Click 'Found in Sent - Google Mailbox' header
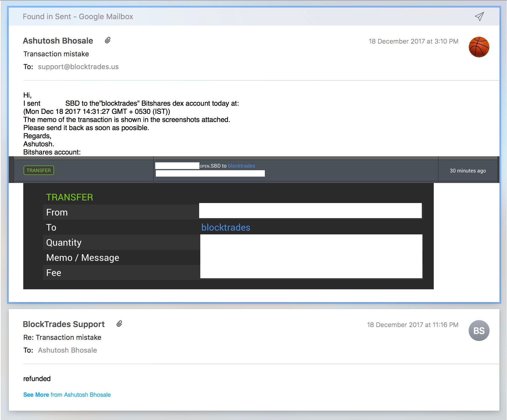Image resolution: width=507 pixels, height=420 pixels. tap(78, 17)
